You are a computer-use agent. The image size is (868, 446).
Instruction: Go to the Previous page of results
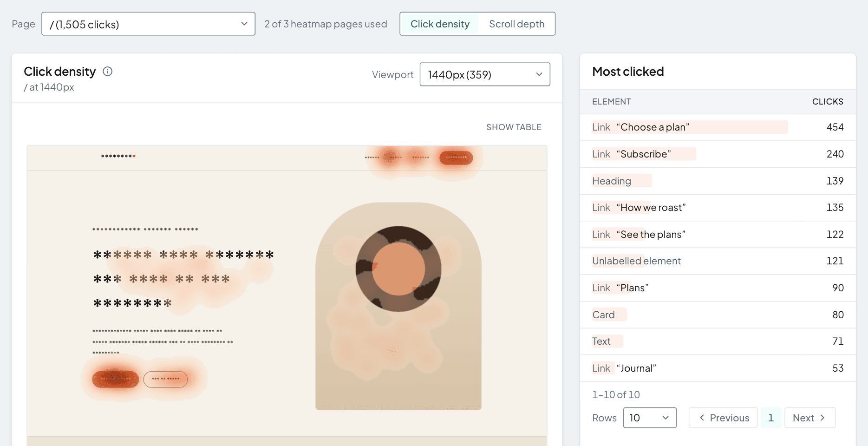[723, 418]
